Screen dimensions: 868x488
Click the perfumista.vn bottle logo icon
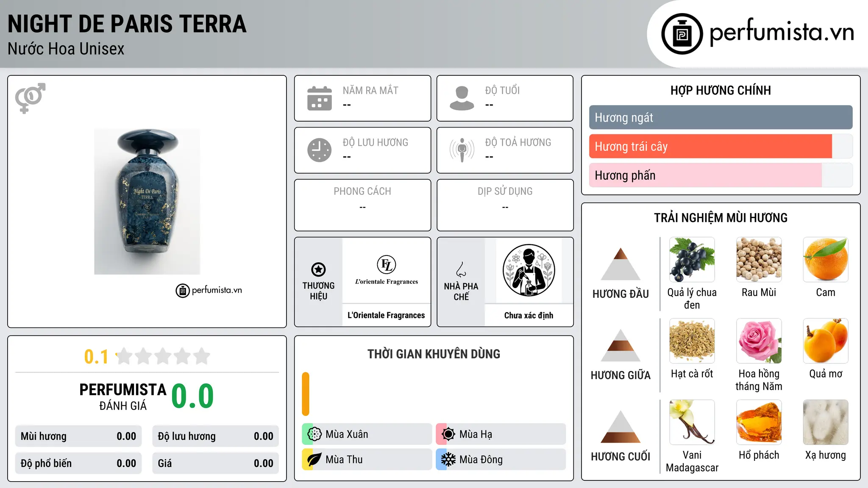pyautogui.click(x=682, y=34)
